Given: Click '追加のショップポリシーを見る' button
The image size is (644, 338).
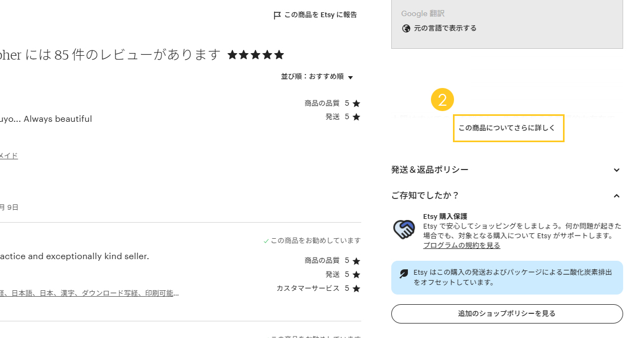Looking at the screenshot, I should (x=507, y=314).
